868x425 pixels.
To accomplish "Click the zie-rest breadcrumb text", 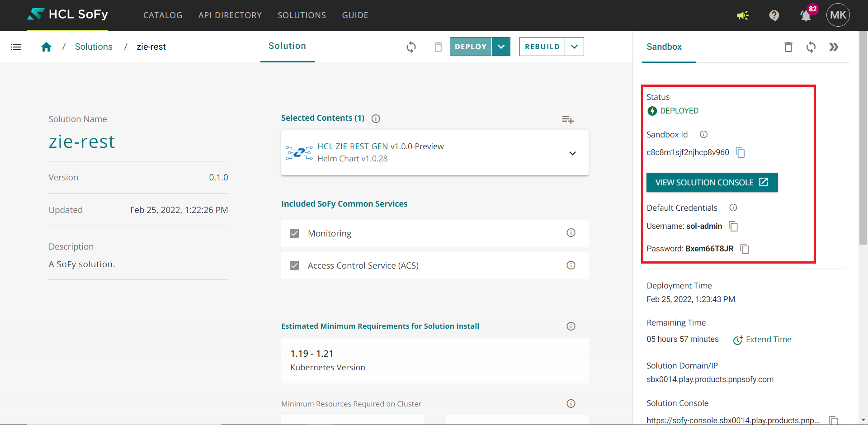I will point(151,47).
